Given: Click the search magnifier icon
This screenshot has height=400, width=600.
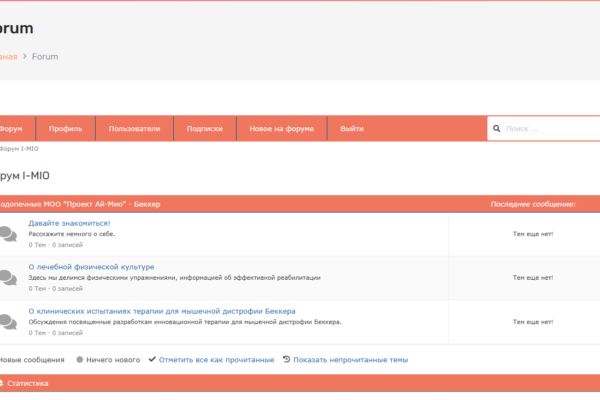Looking at the screenshot, I should click(496, 129).
